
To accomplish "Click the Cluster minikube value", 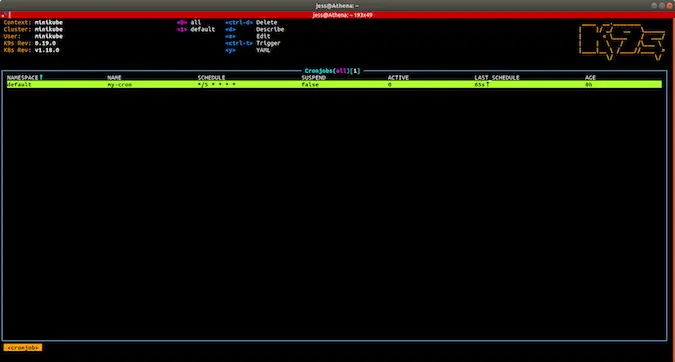I will (x=49, y=29).
